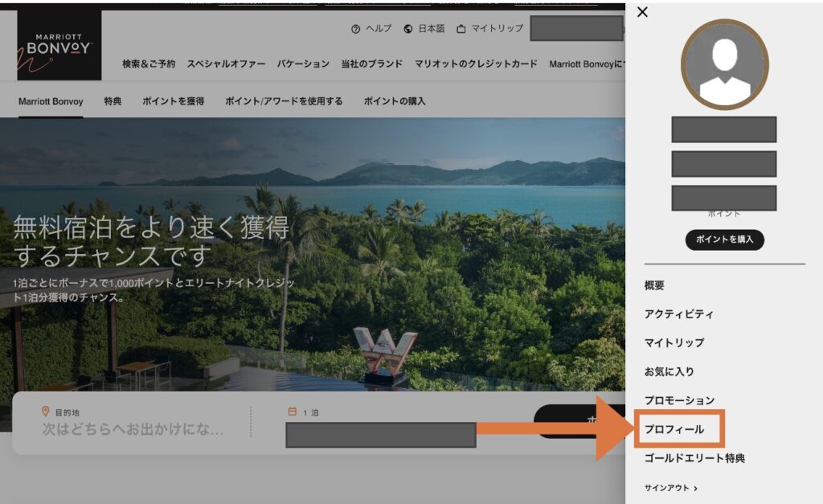This screenshot has width=823, height=504.
Task: Switch to the ポイントを獲得 tab
Action: tap(173, 101)
